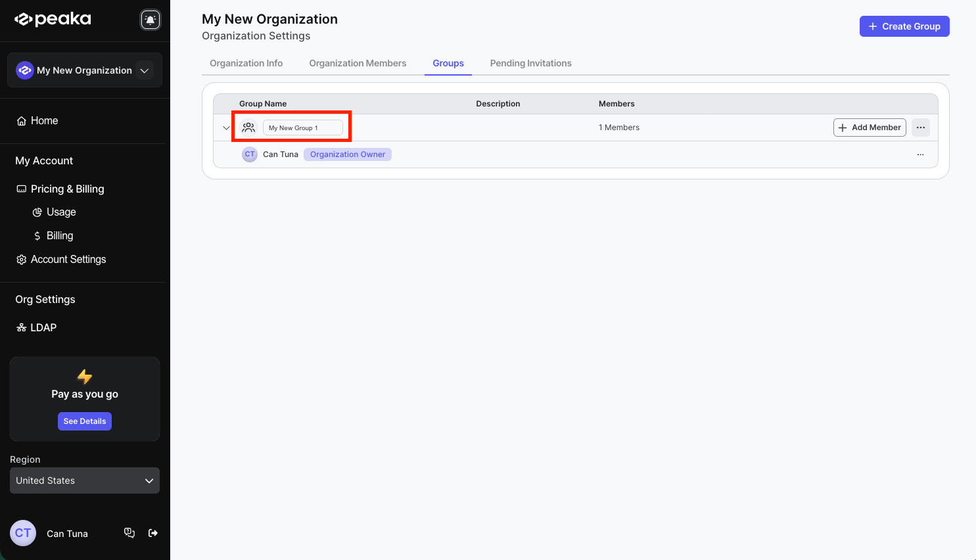The height and width of the screenshot is (560, 976).
Task: Switch to the Organization Members tab
Action: (x=358, y=63)
